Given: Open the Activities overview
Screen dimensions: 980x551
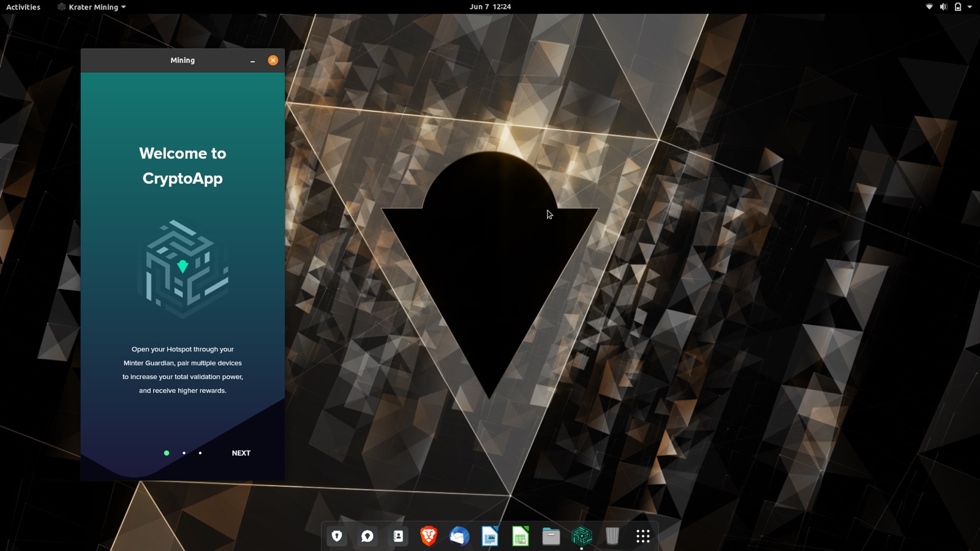Looking at the screenshot, I should click(23, 7).
